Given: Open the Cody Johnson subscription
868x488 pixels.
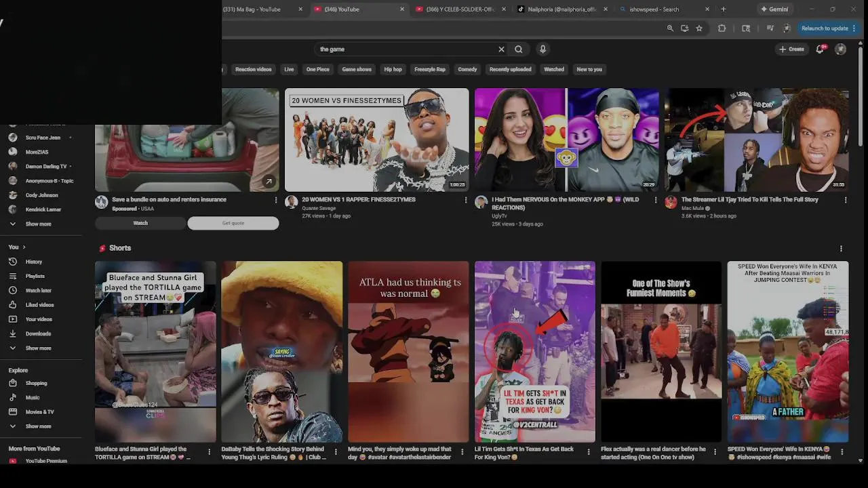Looking at the screenshot, I should tap(41, 195).
